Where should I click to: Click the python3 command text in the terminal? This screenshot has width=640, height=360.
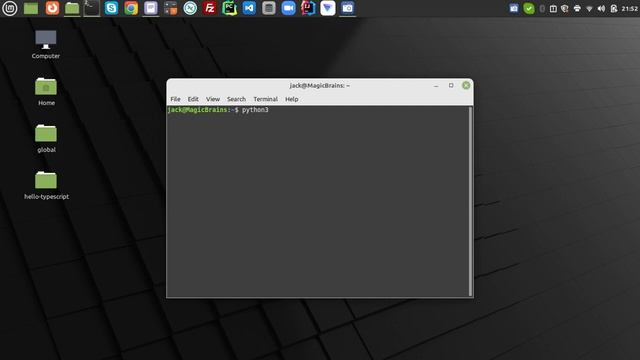pos(255,110)
